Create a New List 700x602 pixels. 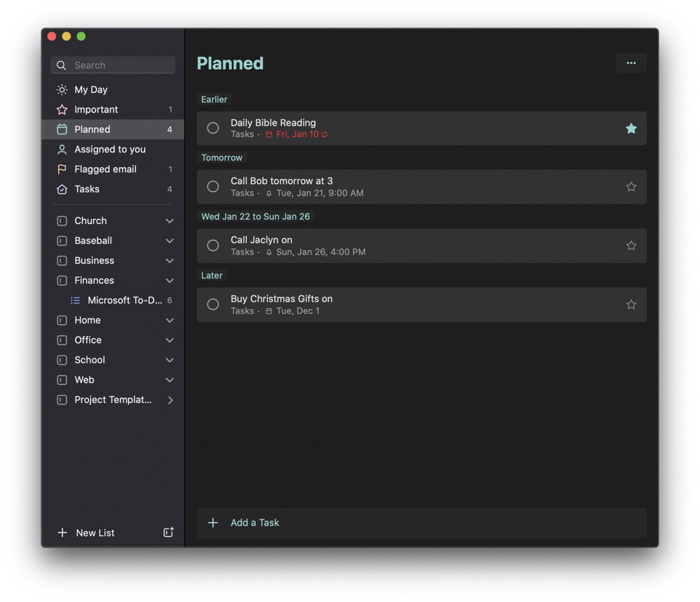pyautogui.click(x=86, y=532)
